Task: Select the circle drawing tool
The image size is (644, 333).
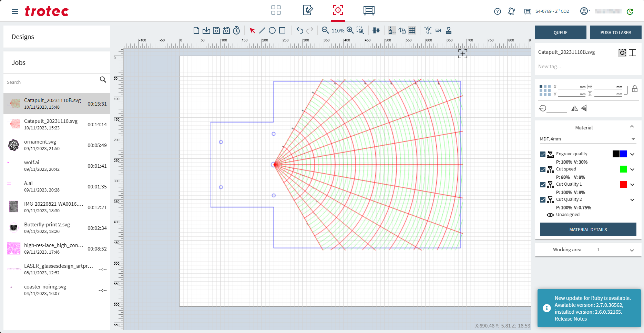Action: (x=272, y=30)
